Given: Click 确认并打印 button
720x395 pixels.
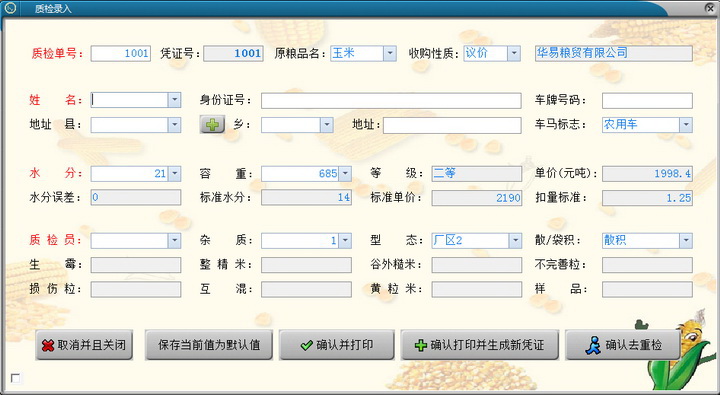Looking at the screenshot, I should click(337, 345).
